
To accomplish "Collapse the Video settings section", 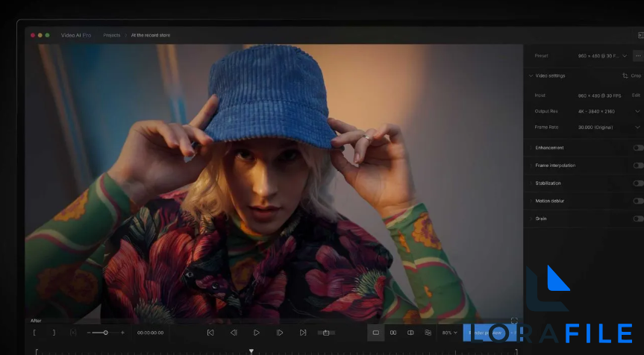I will tap(531, 75).
